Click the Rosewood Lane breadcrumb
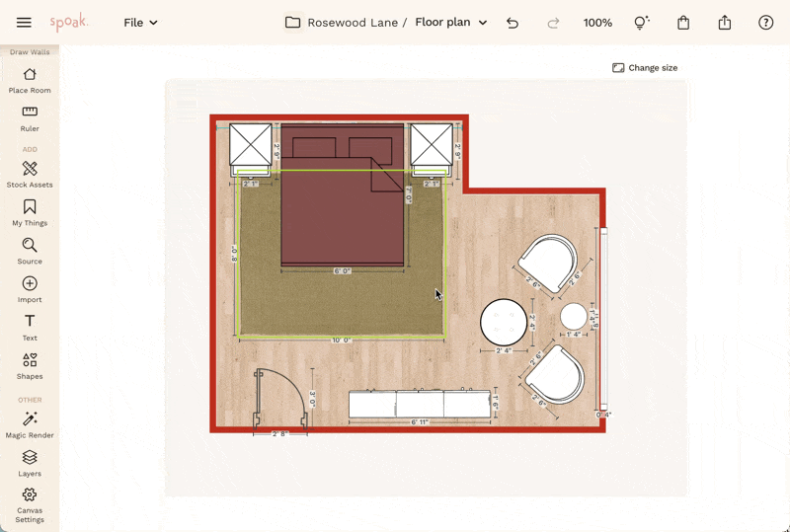The height and width of the screenshot is (532, 790). pyautogui.click(x=353, y=23)
